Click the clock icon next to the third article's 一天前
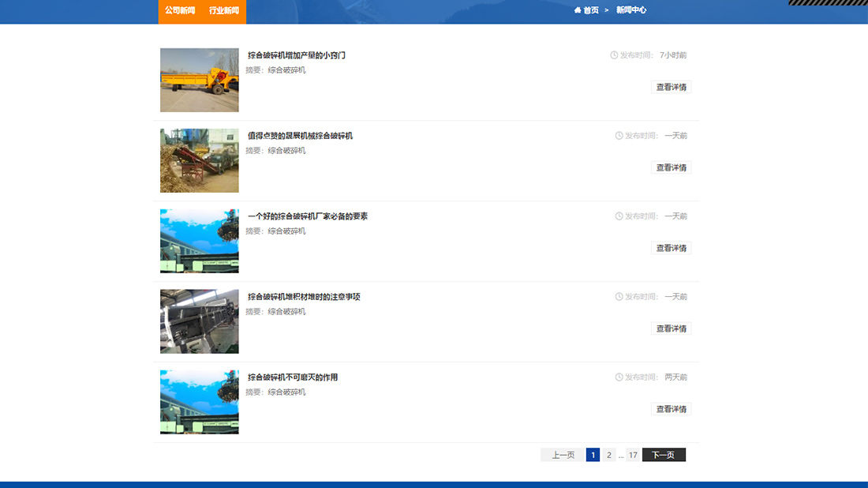The image size is (868, 488). pyautogui.click(x=618, y=216)
